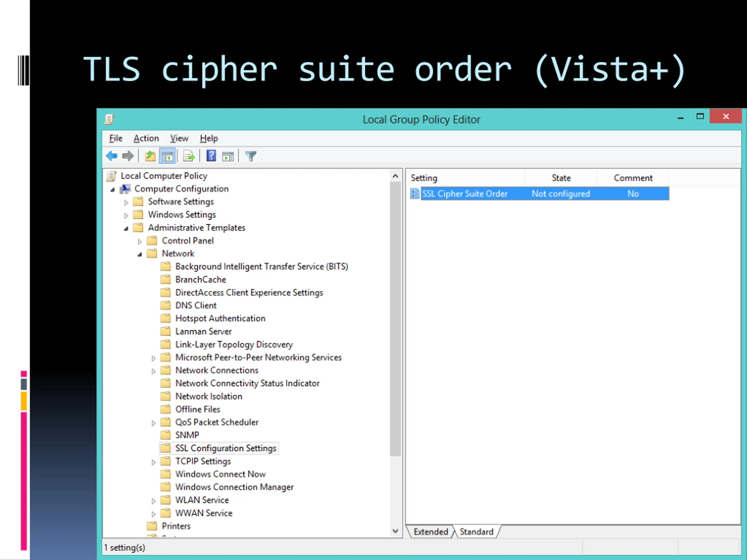Viewport: 747px width, 560px height.
Task: Expand the TCPIP Settings node
Action: point(154,463)
